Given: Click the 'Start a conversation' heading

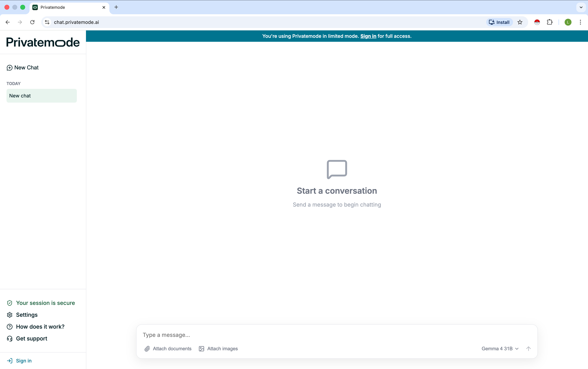Looking at the screenshot, I should (337, 191).
